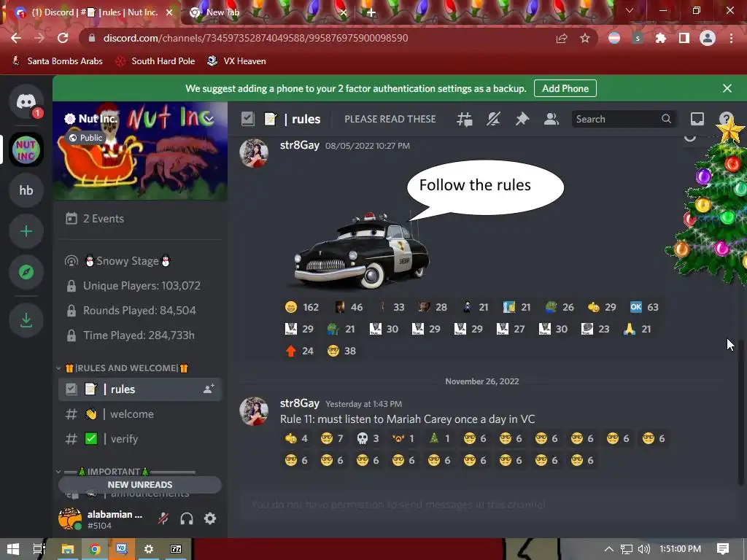Screen dimensions: 747x560
Task: Open the welcome channel
Action: (140, 414)
